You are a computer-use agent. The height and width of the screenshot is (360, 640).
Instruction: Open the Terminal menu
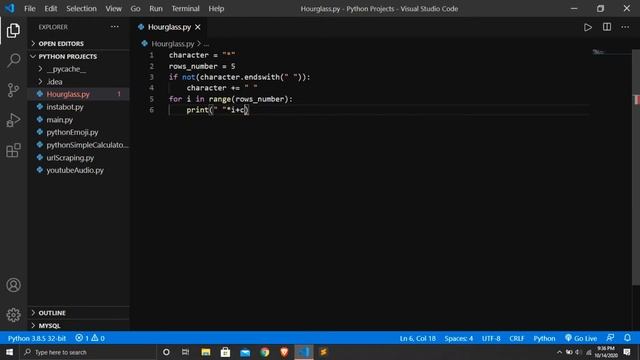coord(185,9)
